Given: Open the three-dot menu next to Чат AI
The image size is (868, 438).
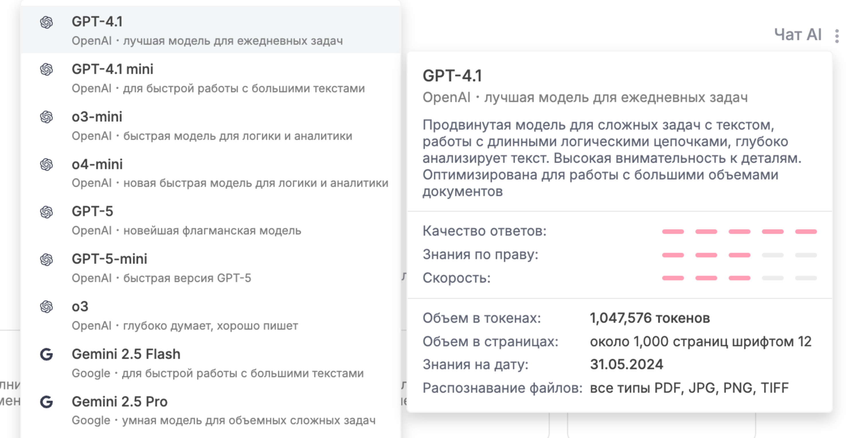Looking at the screenshot, I should [x=837, y=36].
